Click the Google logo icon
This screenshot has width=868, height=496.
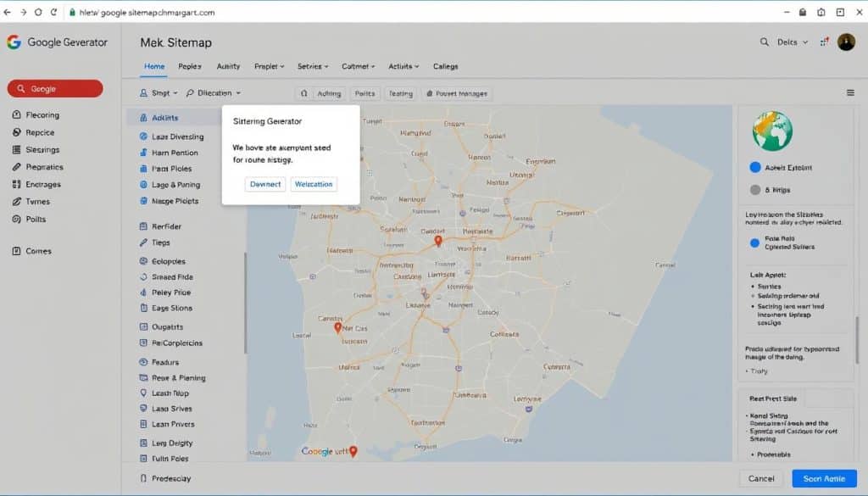(x=14, y=42)
